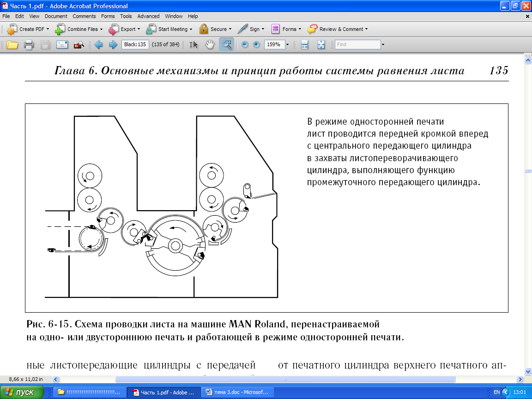
Task: Switch to тема 3.doc Microsoft Word taskbar button
Action: (x=237, y=392)
